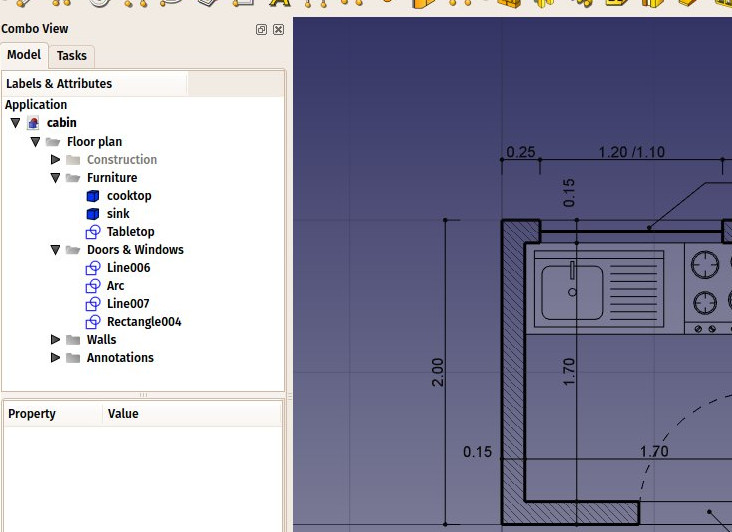
Task: Expand the Construction group
Action: [55, 160]
